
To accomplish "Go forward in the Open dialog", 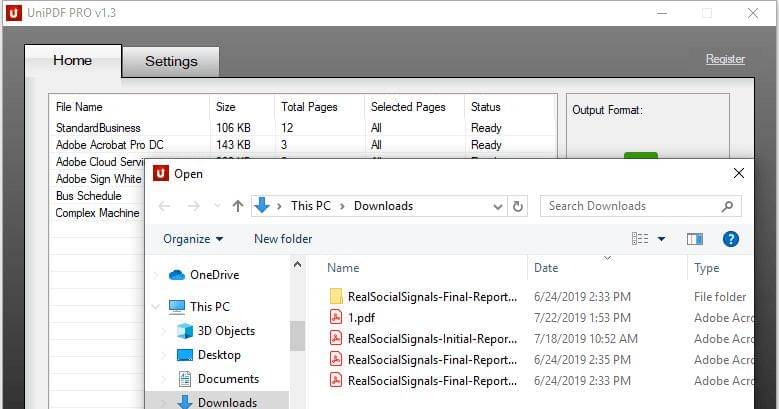I will point(194,206).
